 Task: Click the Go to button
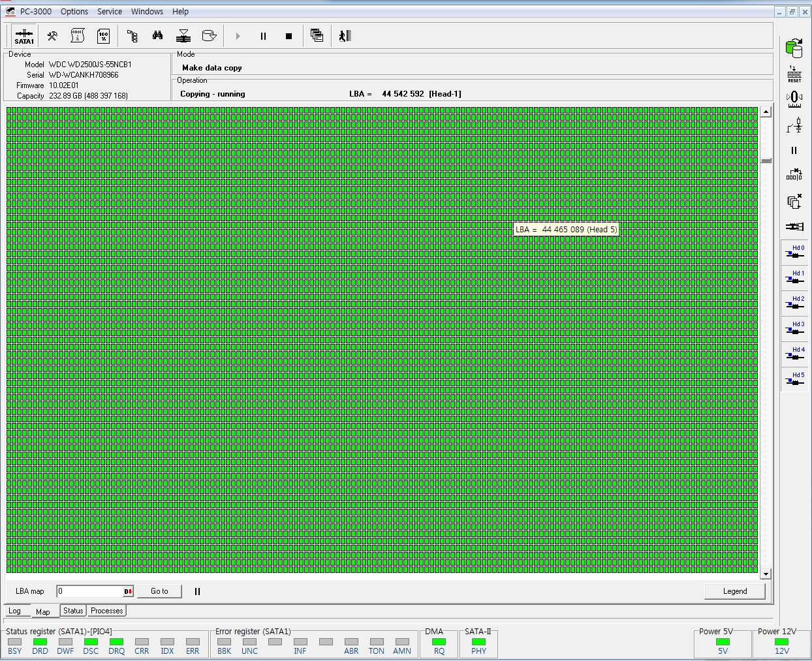(159, 591)
